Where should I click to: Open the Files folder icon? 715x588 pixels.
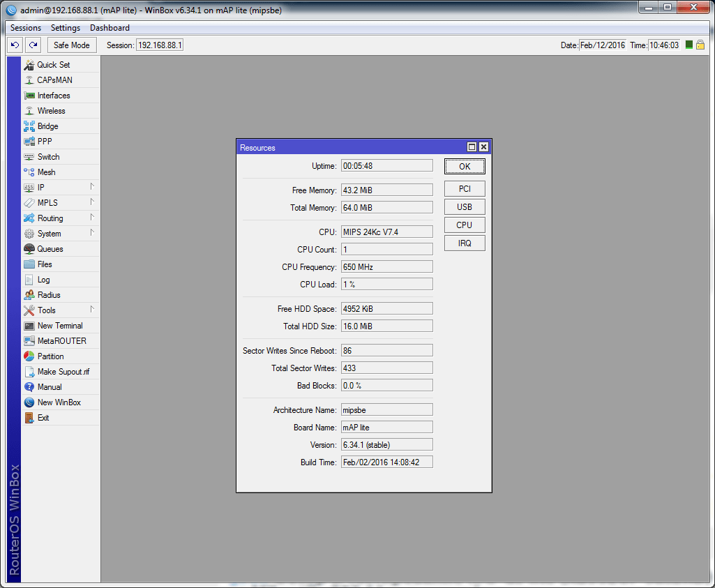click(29, 264)
